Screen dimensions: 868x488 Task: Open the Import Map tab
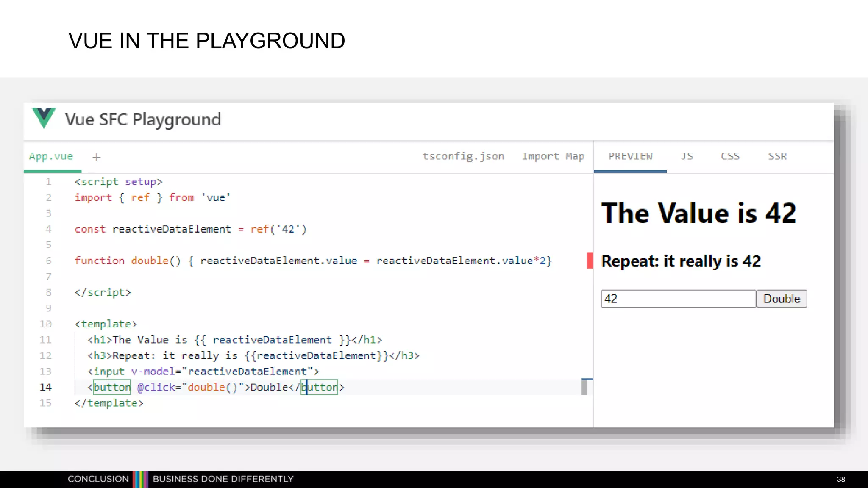coord(553,156)
